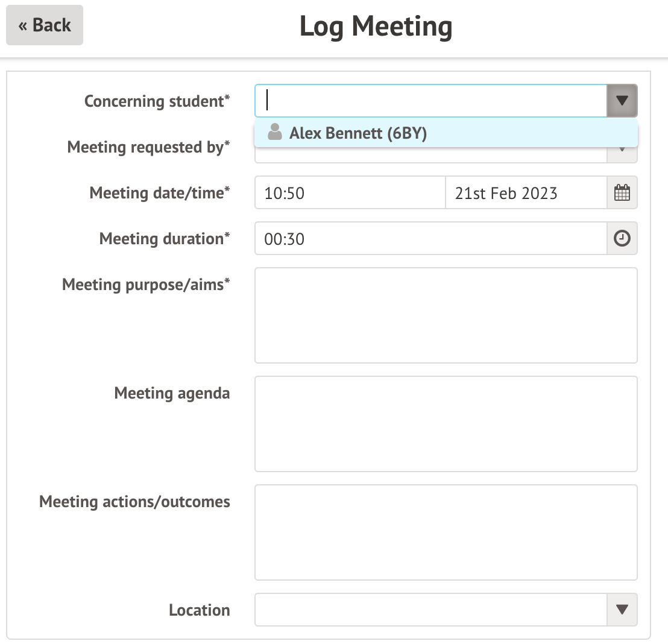Image resolution: width=668 pixels, height=644 pixels.
Task: Expand the Concerning student dropdown arrow
Action: click(622, 101)
